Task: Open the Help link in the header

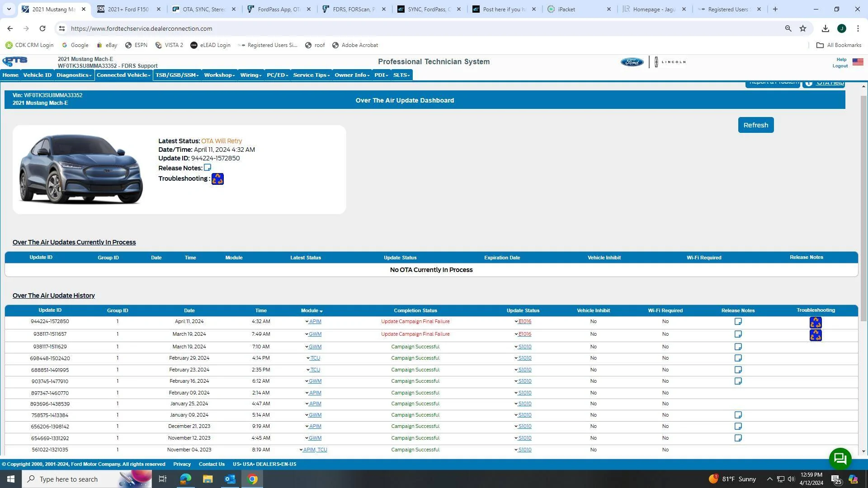Action: click(841, 60)
